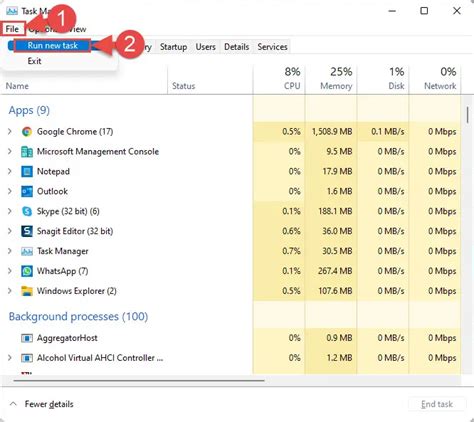Click the Windows Explorer folder icon
This screenshot has height=422, width=474.
point(27,291)
